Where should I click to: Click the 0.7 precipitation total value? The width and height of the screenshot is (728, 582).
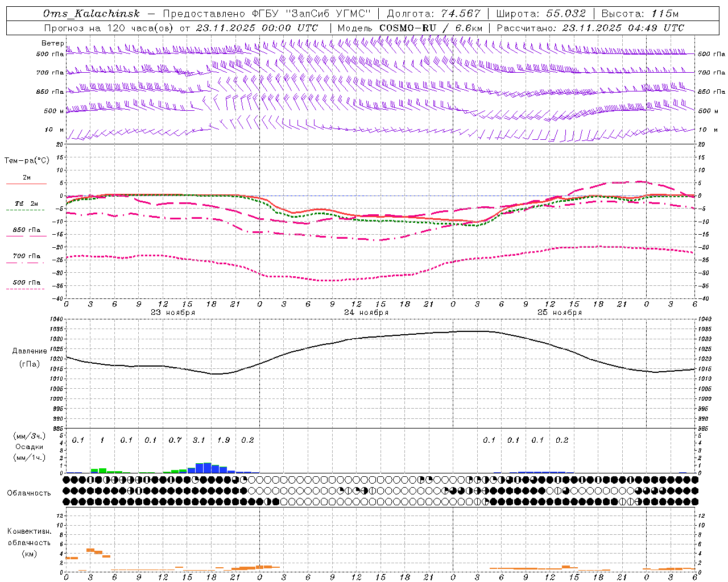pyautogui.click(x=175, y=440)
